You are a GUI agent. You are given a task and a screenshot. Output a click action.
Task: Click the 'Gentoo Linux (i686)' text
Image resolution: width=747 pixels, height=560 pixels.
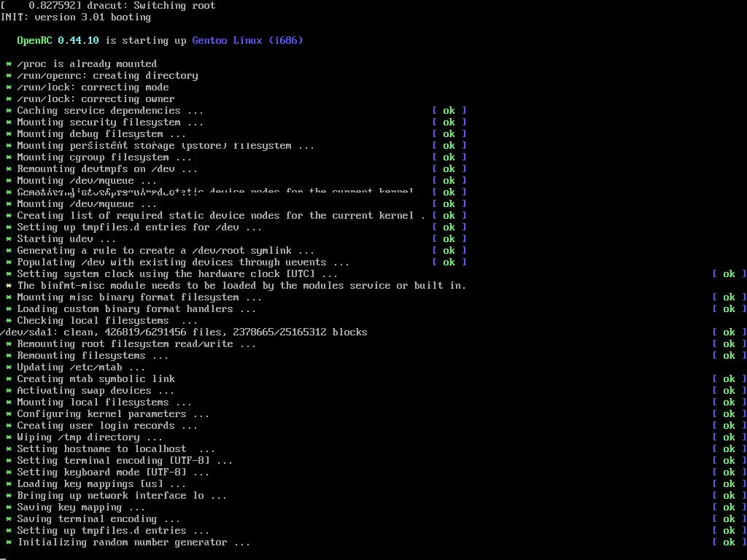click(x=247, y=41)
